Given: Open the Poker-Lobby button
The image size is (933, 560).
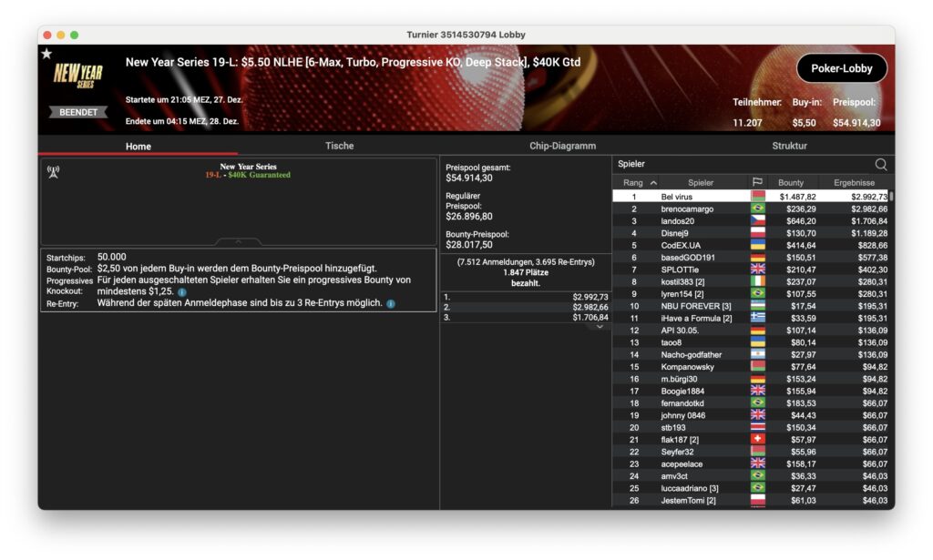Looking at the screenshot, I should [x=841, y=68].
